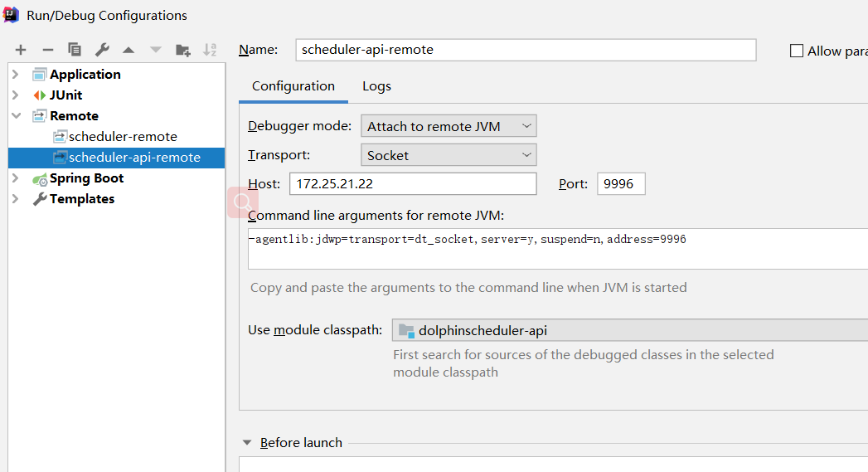Click the Create New Folder icon
868x472 pixels.
[x=183, y=50]
